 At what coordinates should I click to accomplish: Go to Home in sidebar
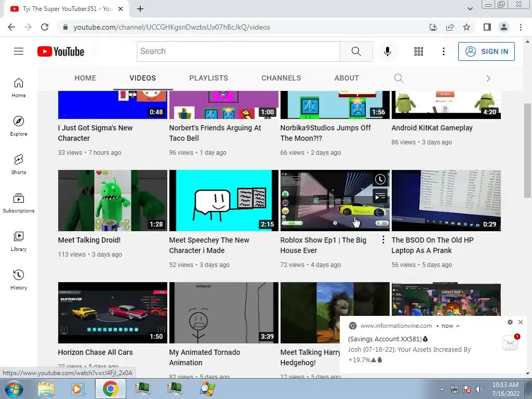(x=19, y=88)
